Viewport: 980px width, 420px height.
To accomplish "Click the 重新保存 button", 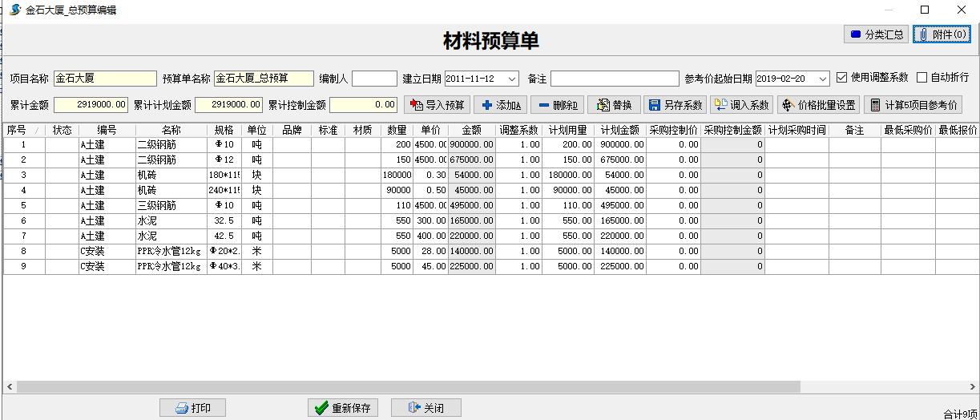I will click(343, 408).
